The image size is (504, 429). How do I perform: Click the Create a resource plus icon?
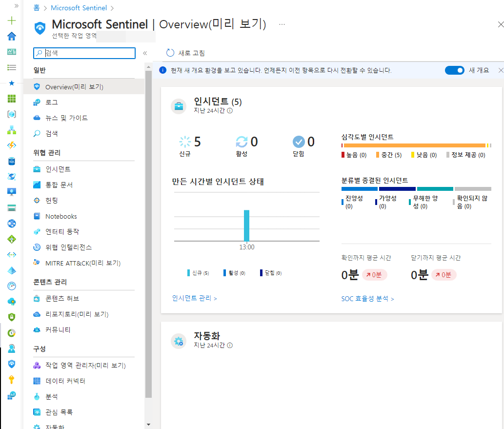pos(12,20)
